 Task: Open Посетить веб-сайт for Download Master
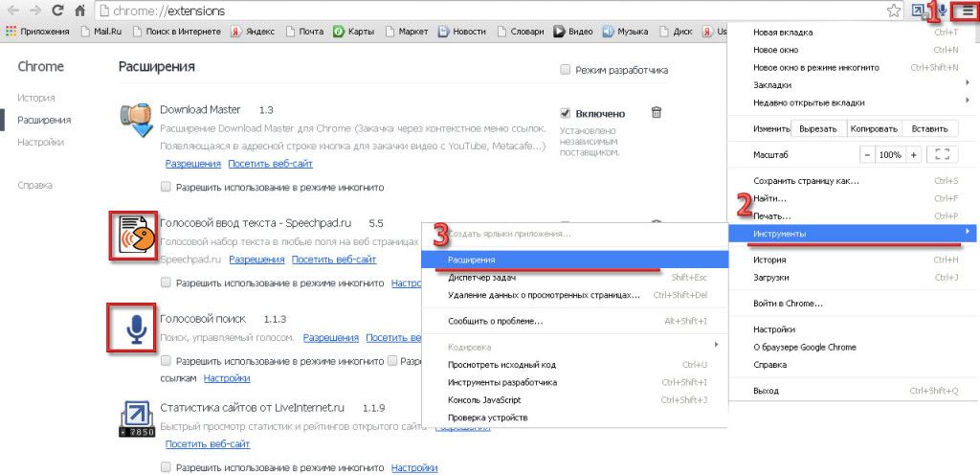[270, 164]
